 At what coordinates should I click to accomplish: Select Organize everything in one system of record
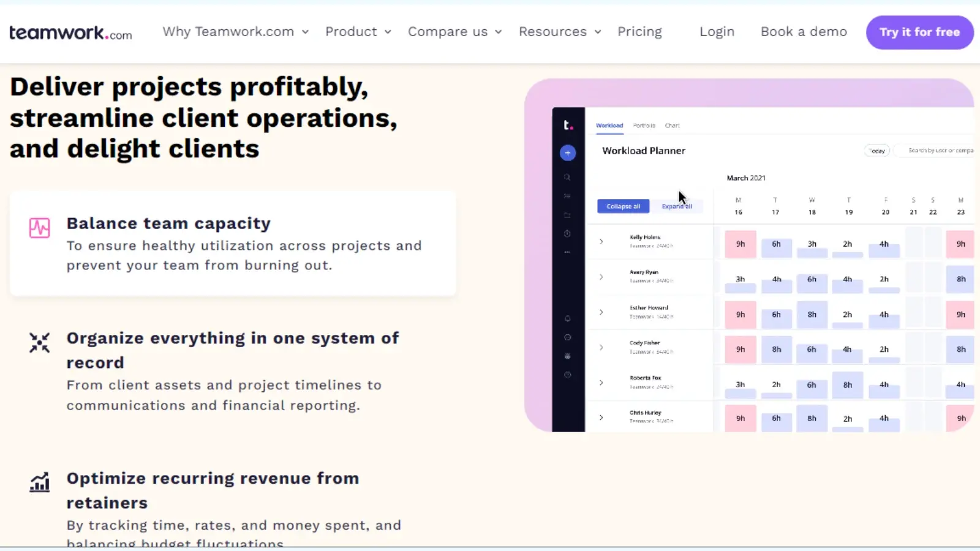(233, 350)
